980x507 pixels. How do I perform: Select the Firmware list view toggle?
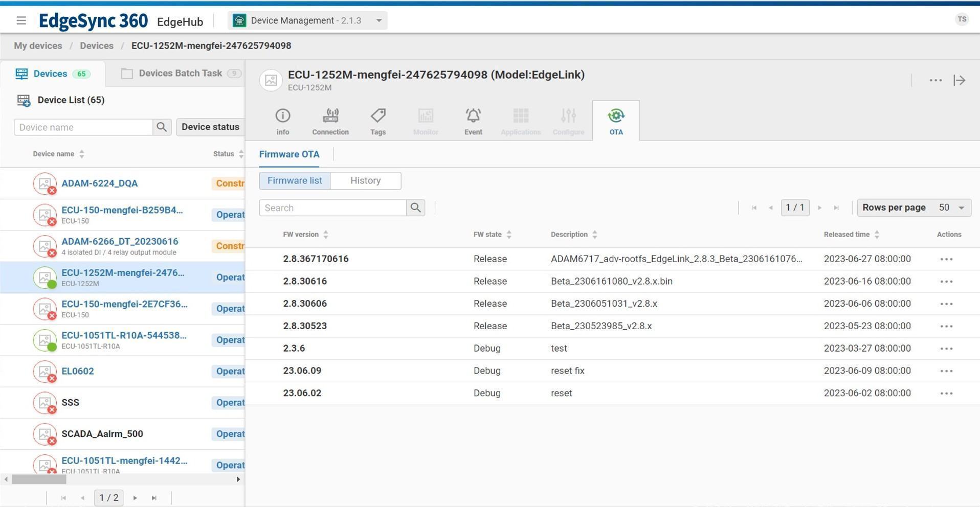coord(295,181)
